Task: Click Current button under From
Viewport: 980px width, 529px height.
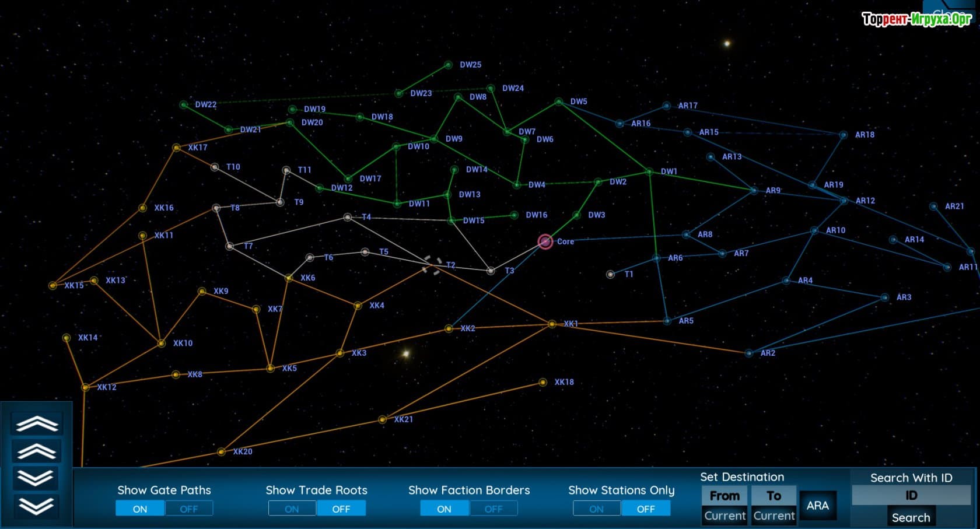Action: 724,516
